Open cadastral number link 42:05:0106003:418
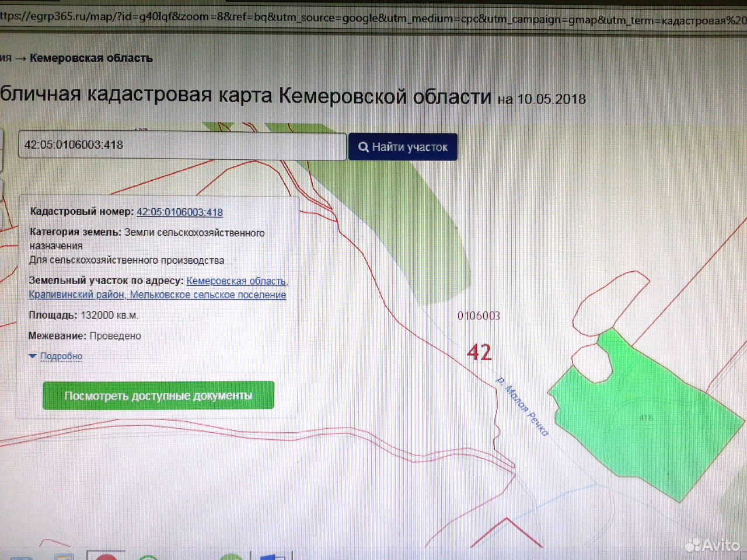 click(180, 212)
